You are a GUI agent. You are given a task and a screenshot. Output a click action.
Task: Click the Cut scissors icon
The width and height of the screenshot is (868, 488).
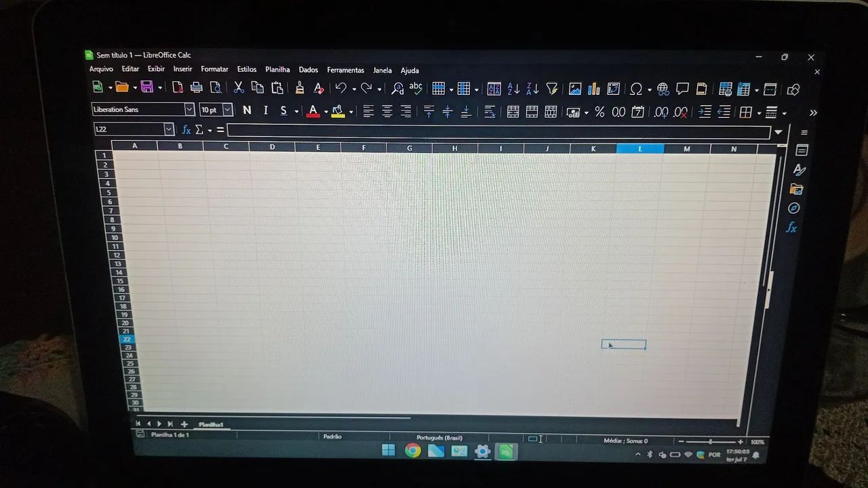(239, 87)
